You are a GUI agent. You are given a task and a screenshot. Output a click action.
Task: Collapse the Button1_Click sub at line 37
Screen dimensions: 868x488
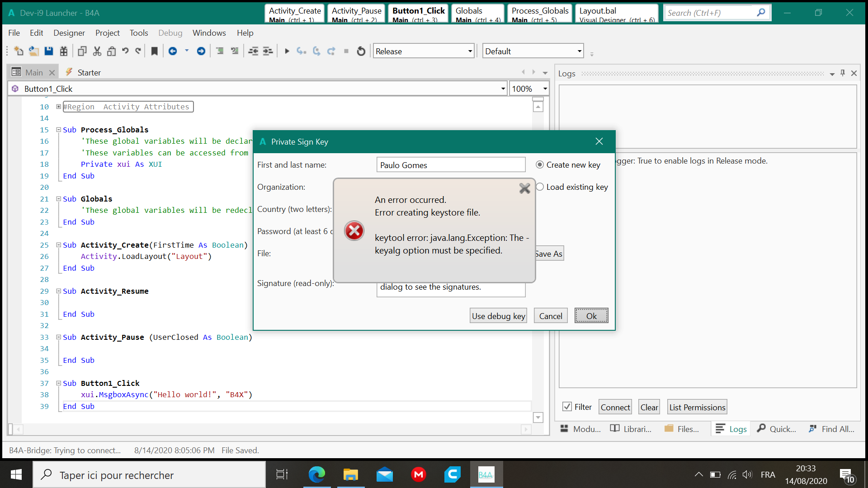click(58, 383)
